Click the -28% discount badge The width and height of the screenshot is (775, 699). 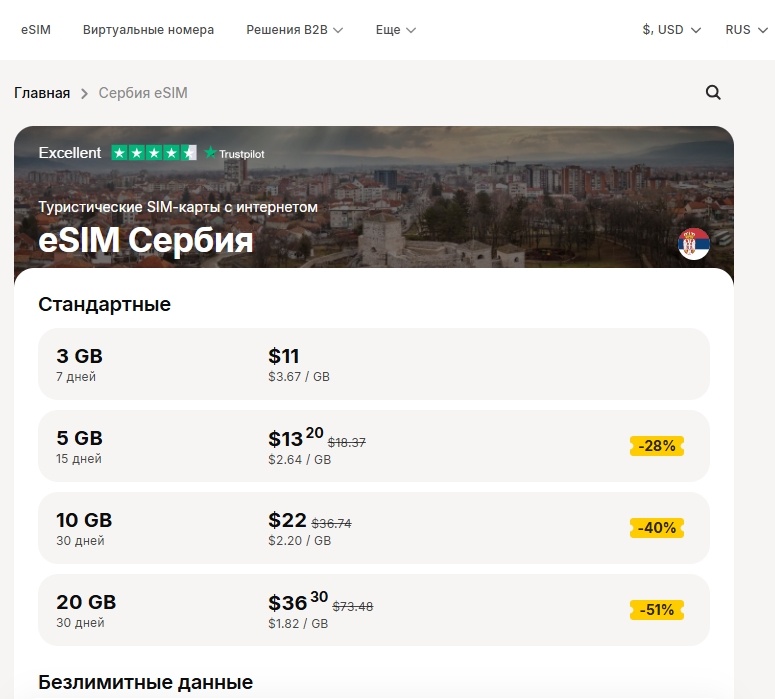(x=657, y=446)
